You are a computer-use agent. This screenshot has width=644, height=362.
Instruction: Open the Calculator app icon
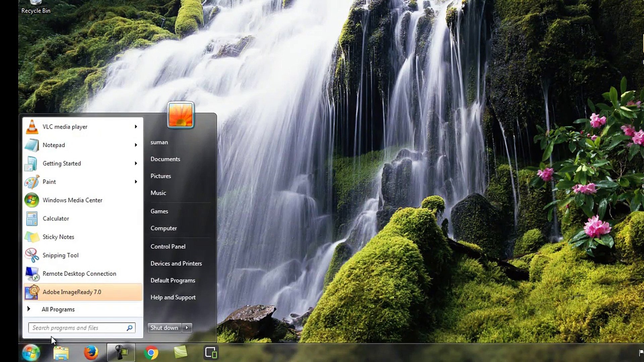(x=32, y=219)
